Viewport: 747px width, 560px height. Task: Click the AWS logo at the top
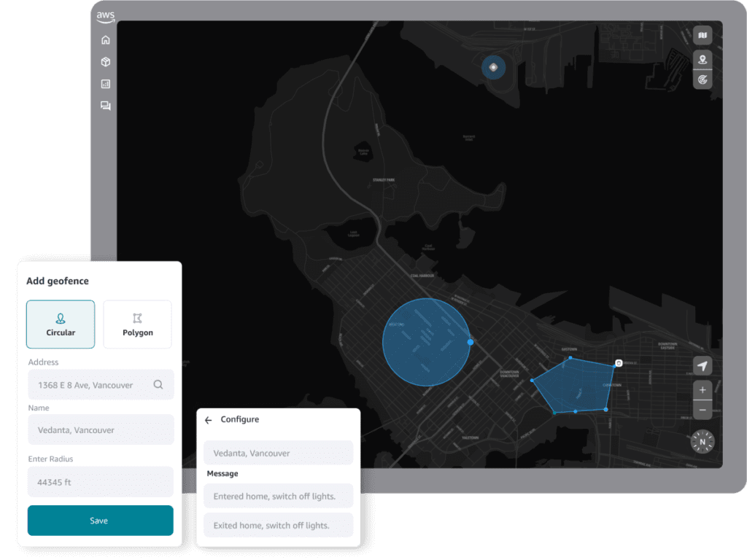[x=105, y=15]
